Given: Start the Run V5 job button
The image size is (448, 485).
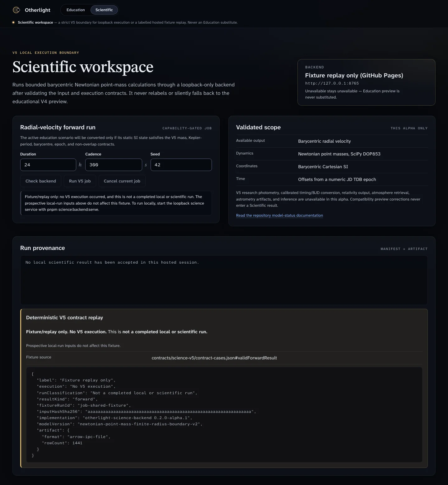Looking at the screenshot, I should point(80,181).
